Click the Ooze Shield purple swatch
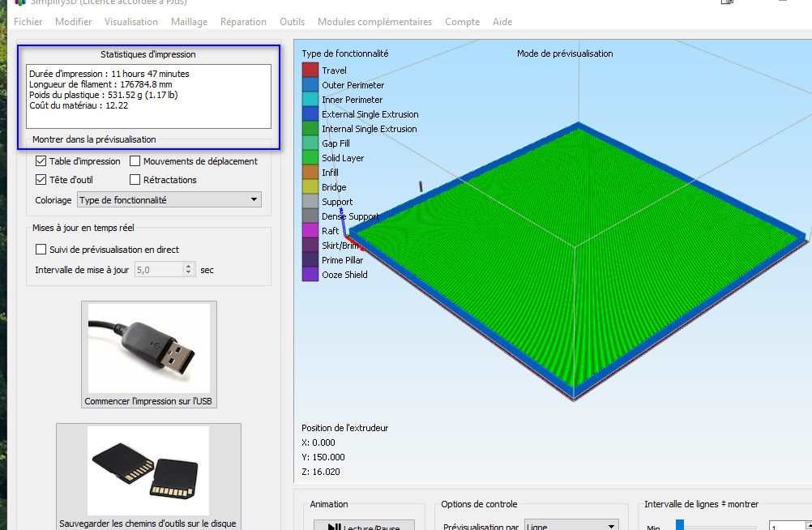Image resolution: width=812 pixels, height=530 pixels. click(310, 274)
